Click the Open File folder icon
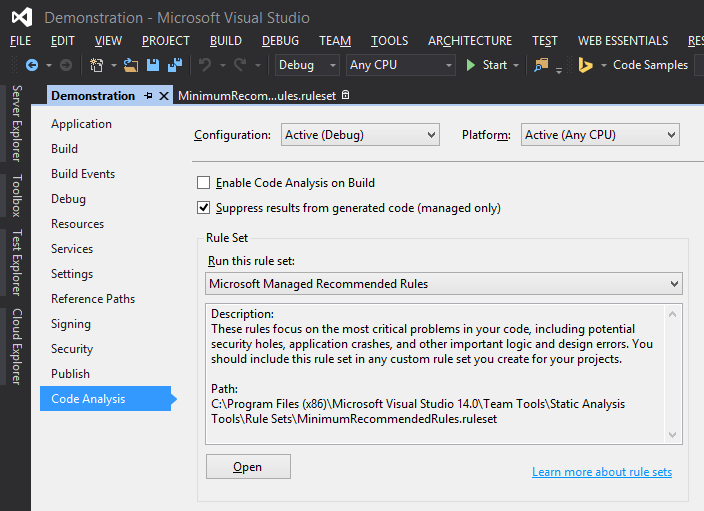 point(131,65)
